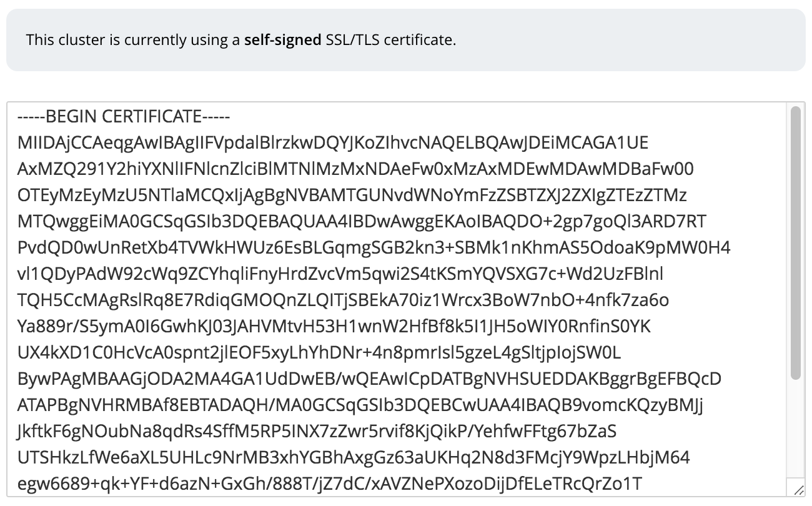This screenshot has height=506, width=812.
Task: Click the BEGIN CERTIFICATE header line
Action: (124, 117)
